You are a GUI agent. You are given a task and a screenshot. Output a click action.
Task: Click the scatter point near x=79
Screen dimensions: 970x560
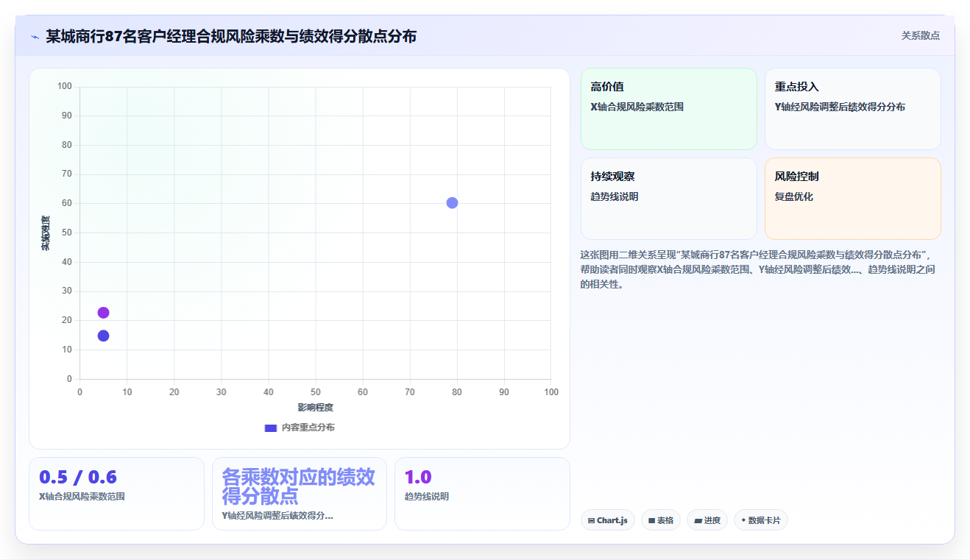tap(452, 203)
